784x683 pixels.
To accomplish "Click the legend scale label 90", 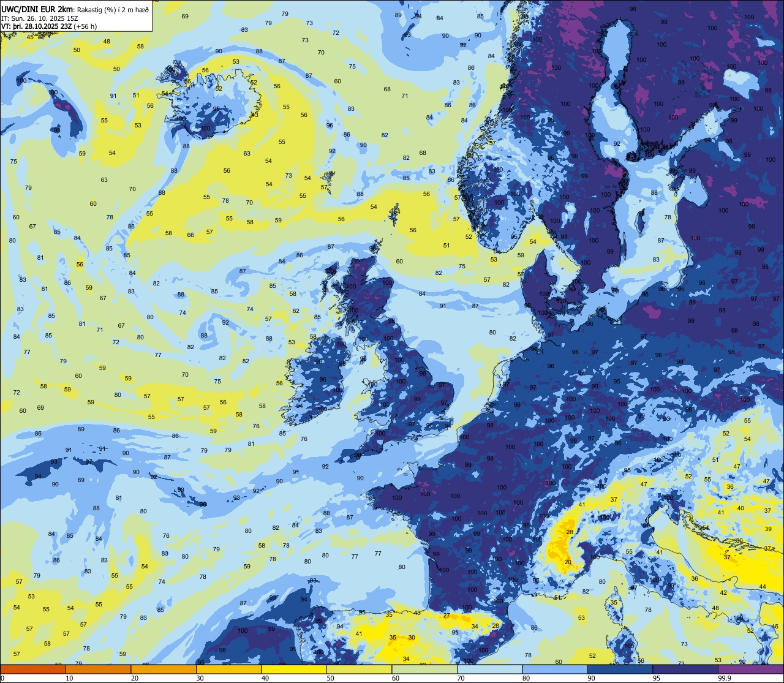I will click(591, 678).
